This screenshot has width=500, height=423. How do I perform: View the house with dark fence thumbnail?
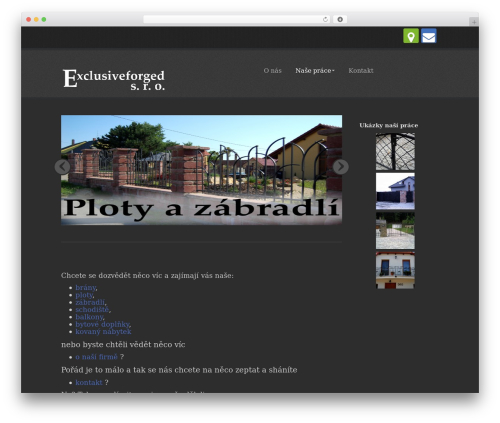[395, 191]
